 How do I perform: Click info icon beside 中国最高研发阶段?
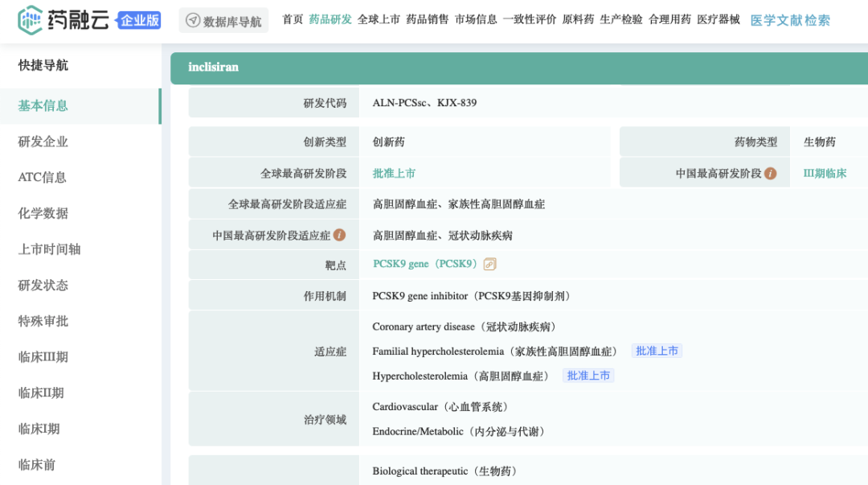click(x=770, y=173)
